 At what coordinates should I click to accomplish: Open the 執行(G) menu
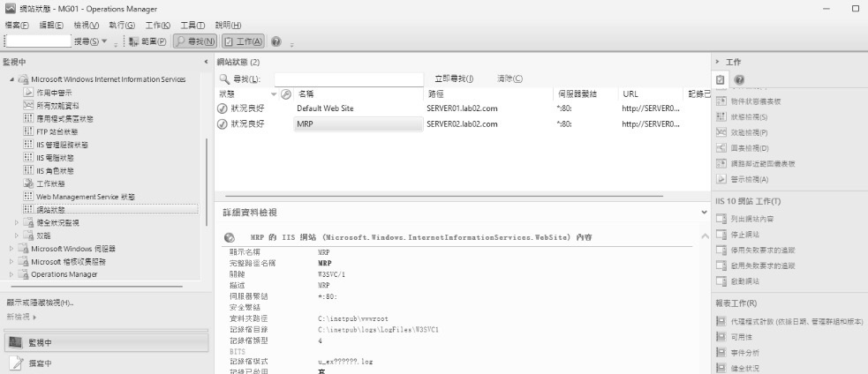[122, 25]
